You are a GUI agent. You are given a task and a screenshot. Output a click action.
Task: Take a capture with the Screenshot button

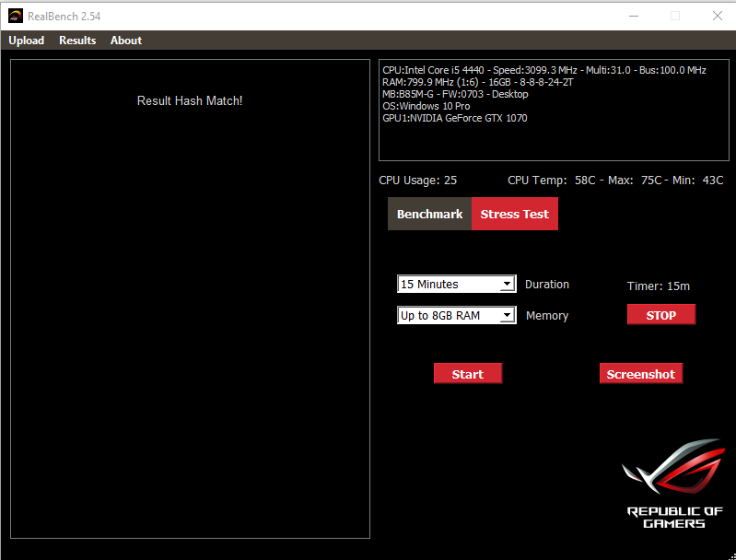pyautogui.click(x=640, y=374)
